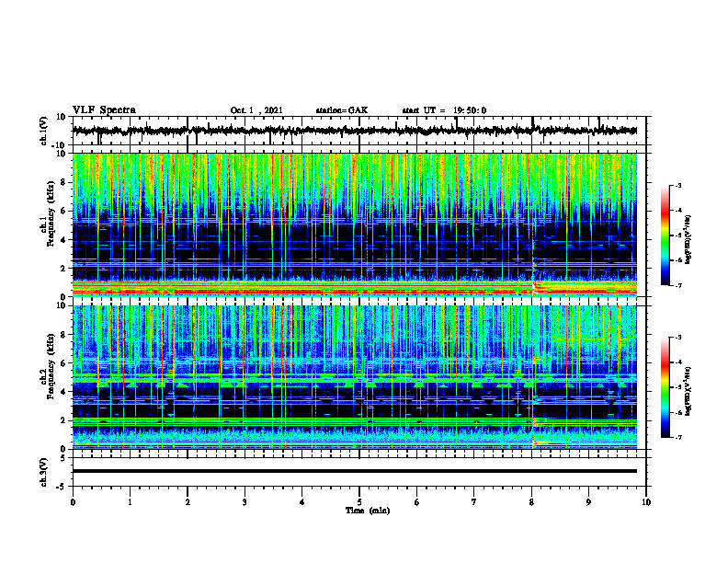The width and height of the screenshot is (728, 563).
Task: Click the ch.1 voltage waveform trace panel
Action: click(358, 131)
